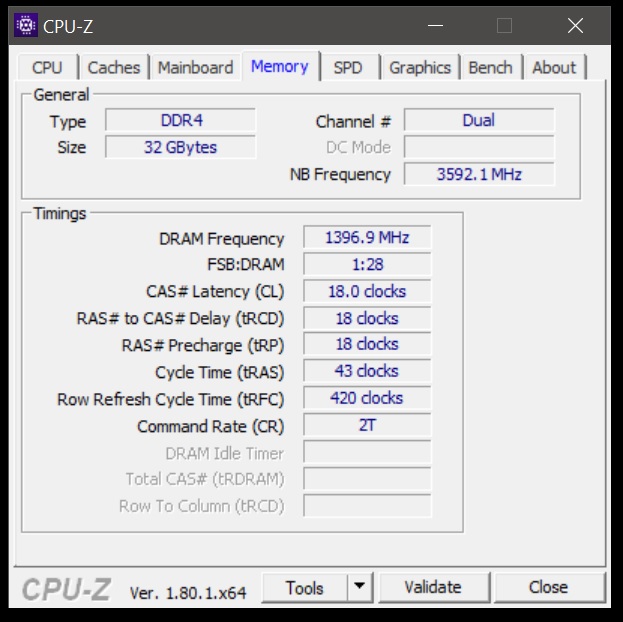The image size is (623, 622).
Task: Click the Command Rate (CR) label
Action: pos(211,426)
